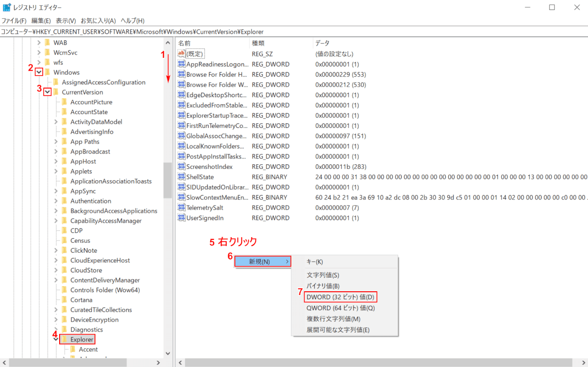
Task: Click the 名前 column header
Action: coord(212,43)
